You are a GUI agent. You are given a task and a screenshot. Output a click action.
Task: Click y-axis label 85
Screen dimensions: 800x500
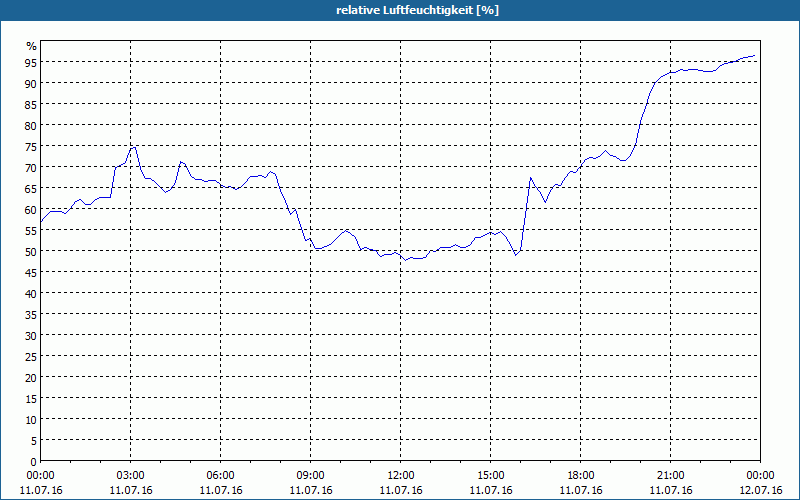tap(31, 105)
